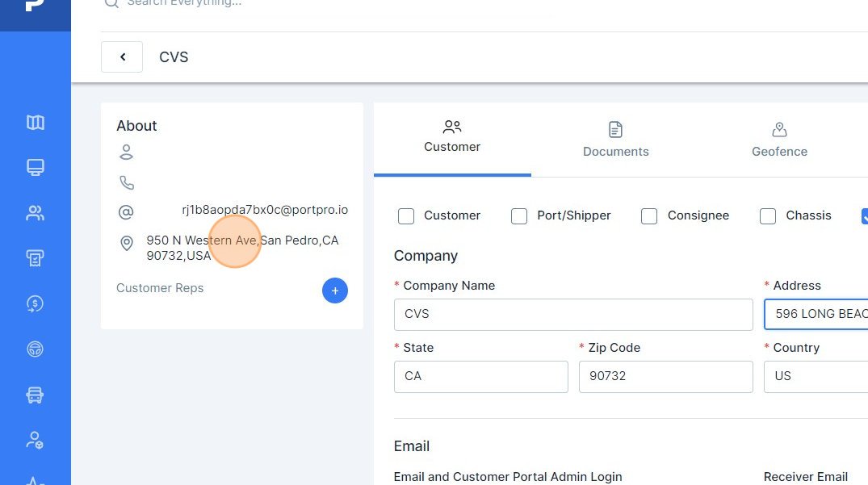Click the Customer Reps label
The image size is (868, 485).
click(160, 288)
